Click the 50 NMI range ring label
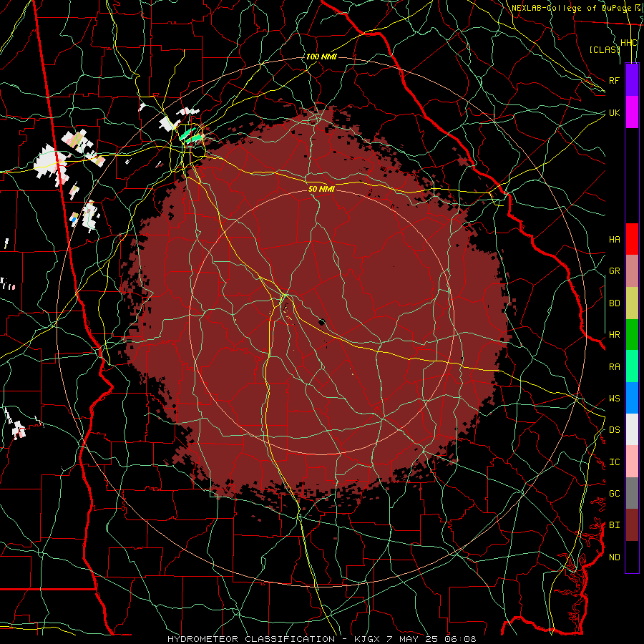This screenshot has width=644, height=644. pyautogui.click(x=321, y=189)
